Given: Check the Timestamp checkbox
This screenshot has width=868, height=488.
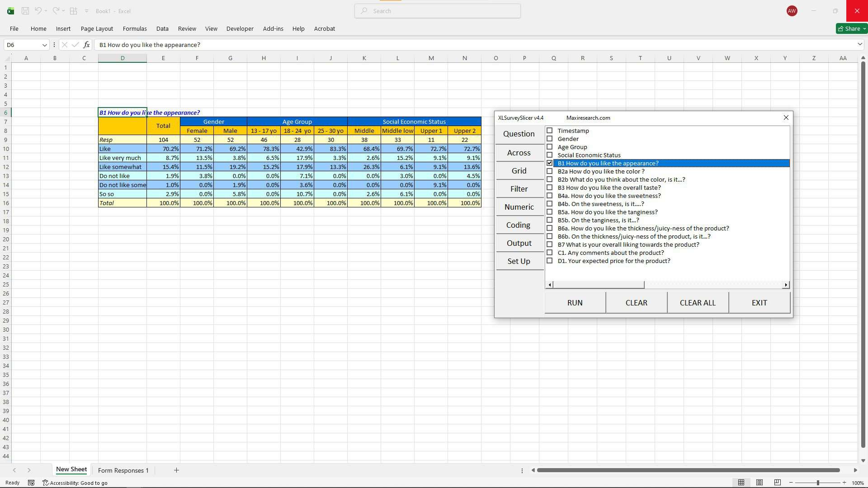Looking at the screenshot, I should pyautogui.click(x=550, y=131).
